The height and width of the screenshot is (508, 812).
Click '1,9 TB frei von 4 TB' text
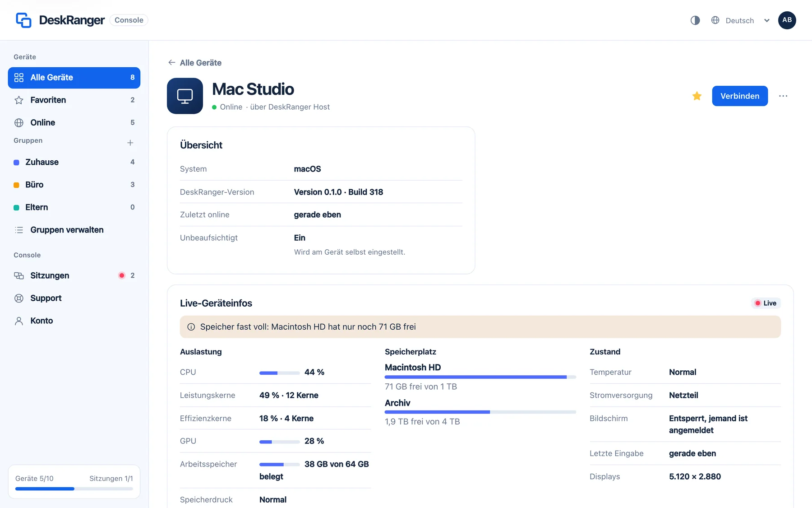pos(422,421)
